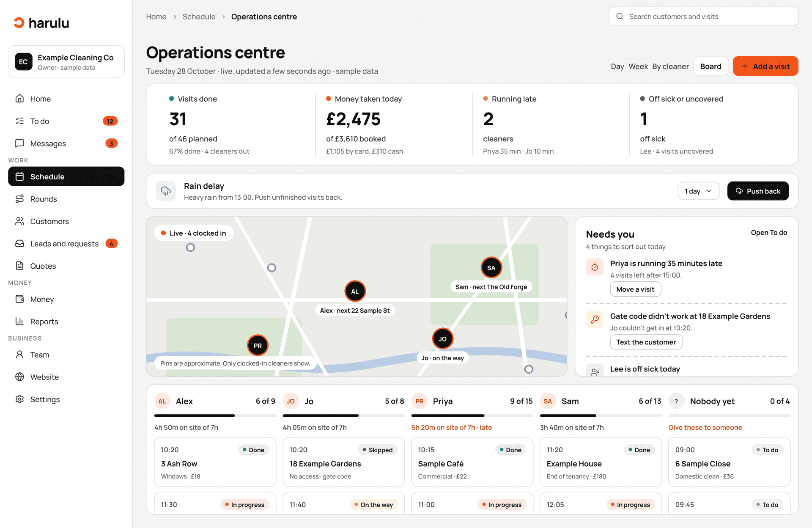Go to Schedule breadcrumb link

199,16
